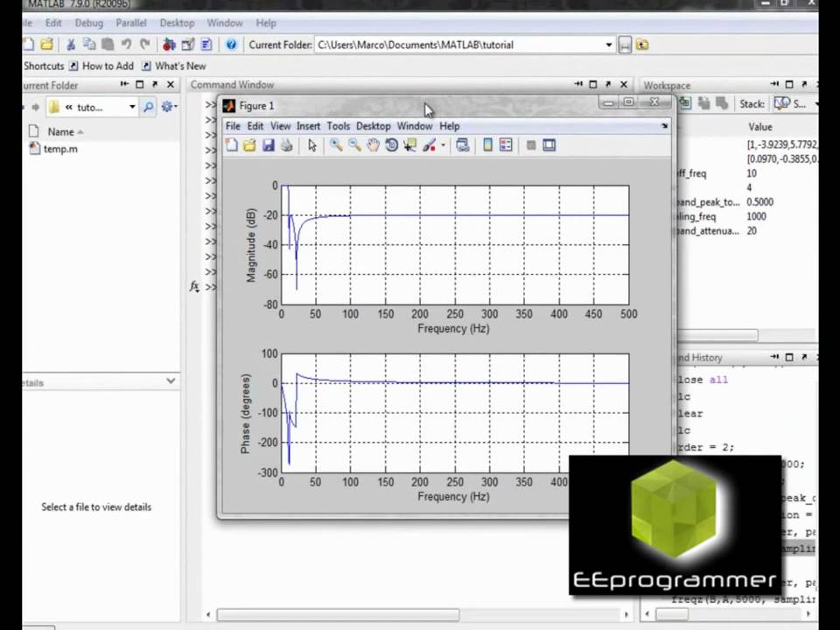Click the search magnifier in Current Folder panel

pyautogui.click(x=149, y=107)
